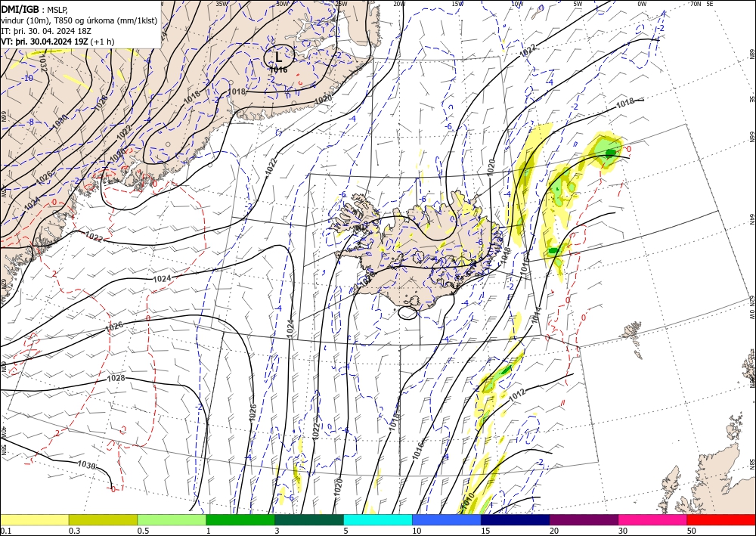Click the "30" value under the legend
Screen dimensions: 756x536
(623, 531)
